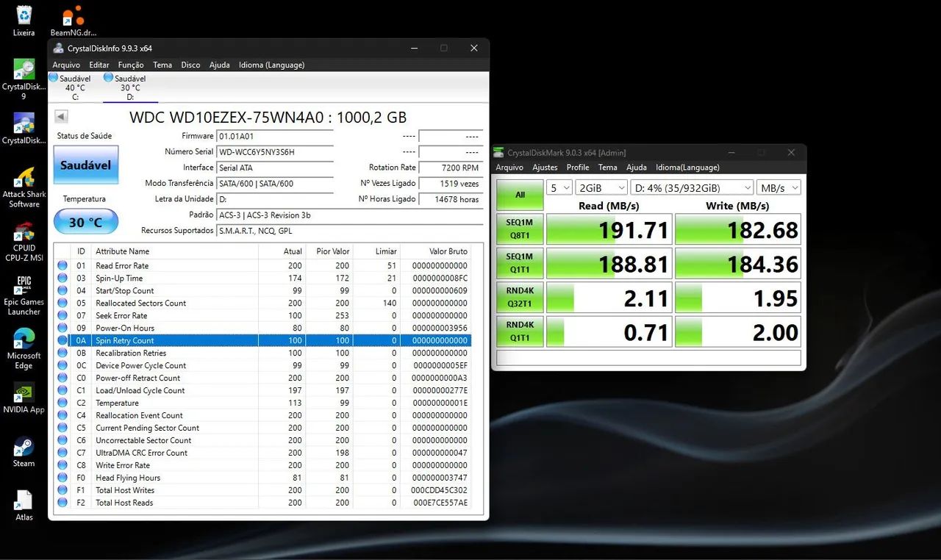Open the D: 4% (35/932GiB) drive dropdown

coord(692,187)
